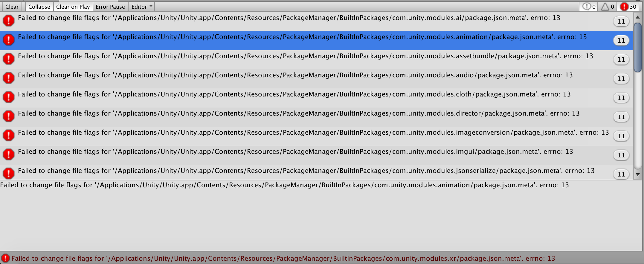Click error icon of modules.cloth row

coord(9,97)
